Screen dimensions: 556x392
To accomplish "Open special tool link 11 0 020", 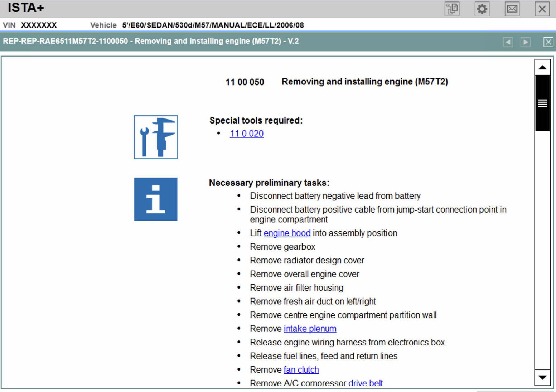I will coord(247,134).
